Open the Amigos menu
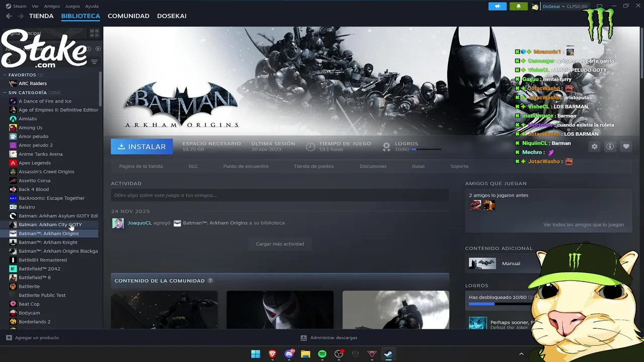Viewport: 644px width, 362px height. point(52,7)
